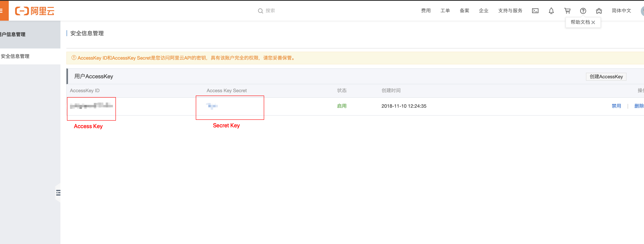Click the 用户AccessKey section title
The height and width of the screenshot is (244, 644).
(93, 76)
